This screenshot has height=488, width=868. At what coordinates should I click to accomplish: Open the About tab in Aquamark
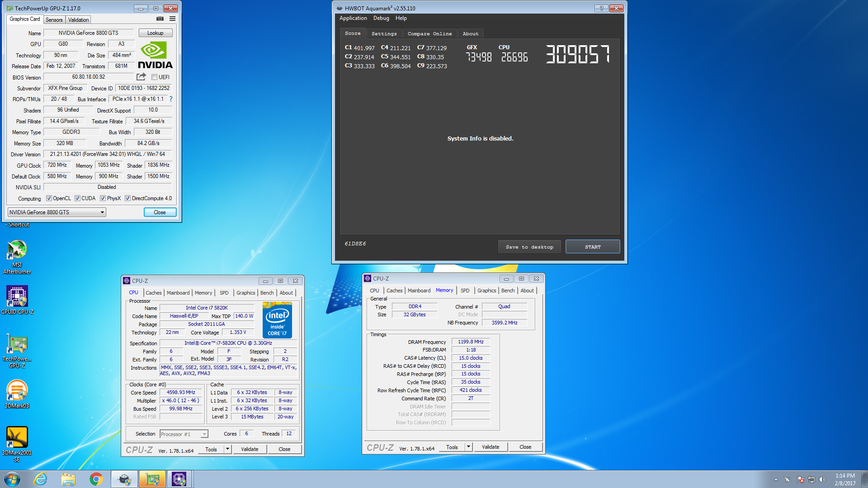[470, 34]
